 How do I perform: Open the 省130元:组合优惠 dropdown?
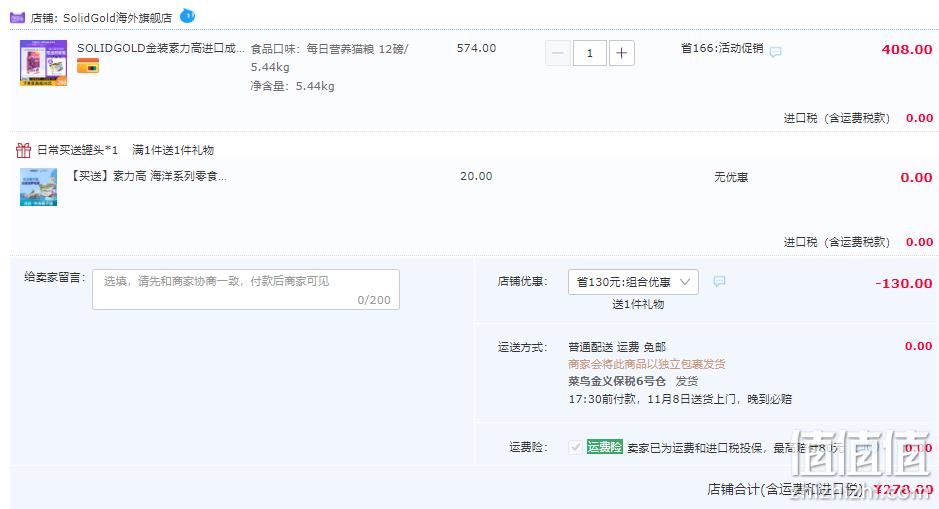633,282
